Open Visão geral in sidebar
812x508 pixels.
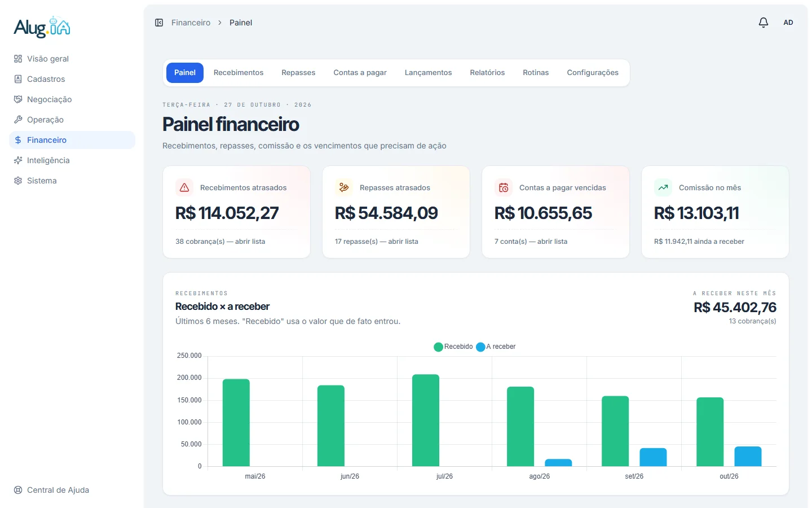(72, 59)
